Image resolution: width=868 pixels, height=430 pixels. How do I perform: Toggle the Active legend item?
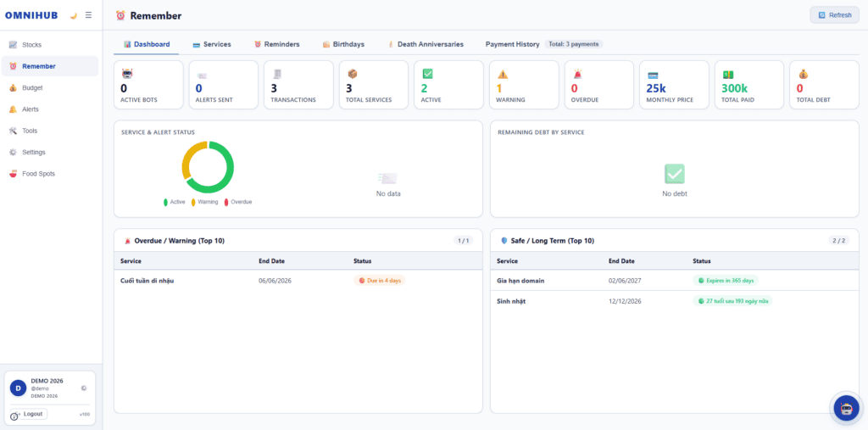click(x=174, y=202)
